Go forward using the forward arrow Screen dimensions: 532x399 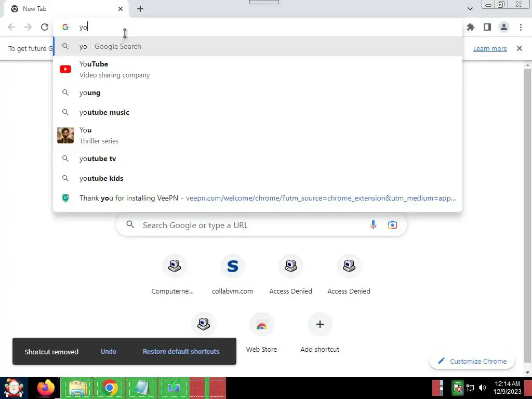point(28,27)
